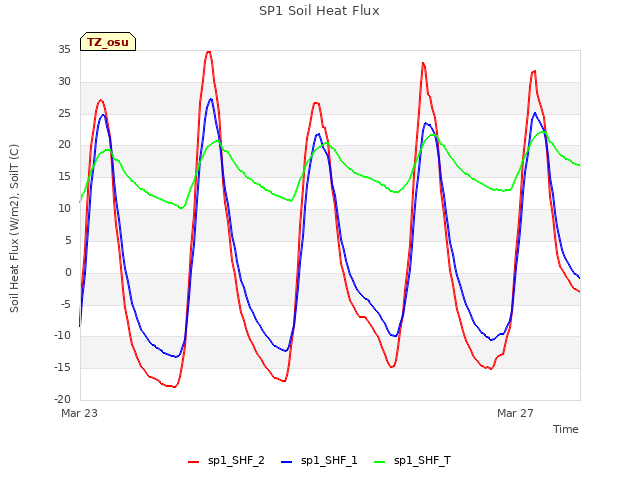Image resolution: width=640 pixels, height=480 pixels.
Task: Click the blue sp1_SHF_1 legend swatch
Action: [287, 462]
